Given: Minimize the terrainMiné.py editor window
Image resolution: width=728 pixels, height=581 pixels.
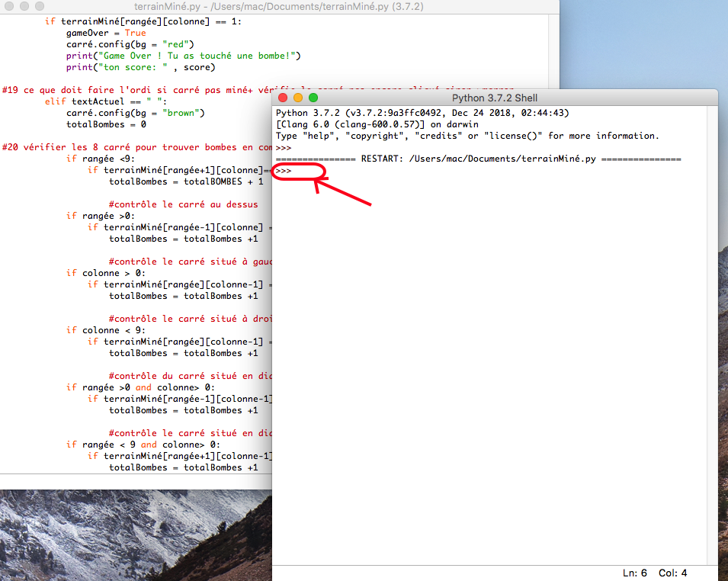Looking at the screenshot, I should pos(26,8).
